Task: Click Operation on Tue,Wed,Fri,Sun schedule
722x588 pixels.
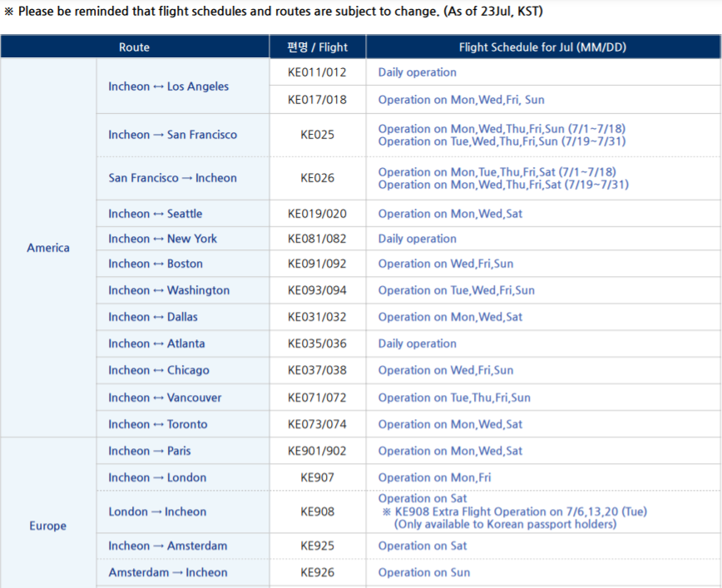Action: click(x=457, y=290)
